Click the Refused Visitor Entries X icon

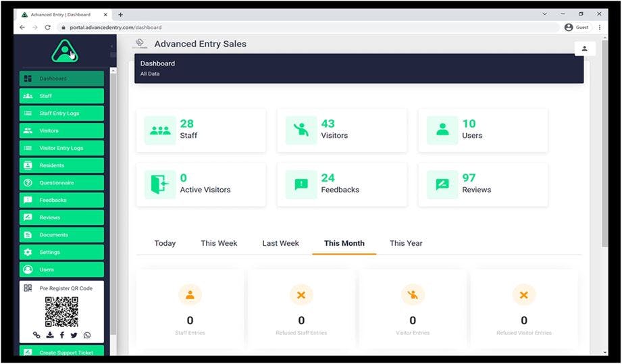[524, 295]
